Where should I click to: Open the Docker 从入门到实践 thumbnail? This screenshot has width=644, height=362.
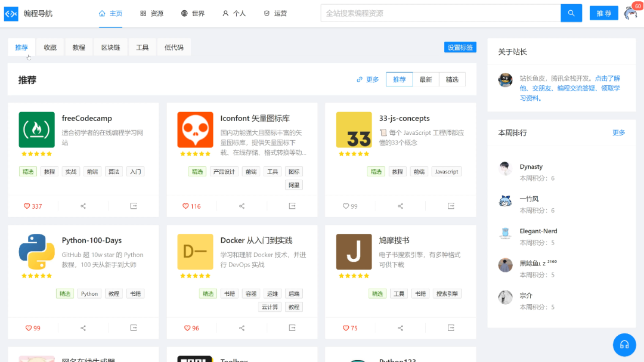pyautogui.click(x=195, y=252)
